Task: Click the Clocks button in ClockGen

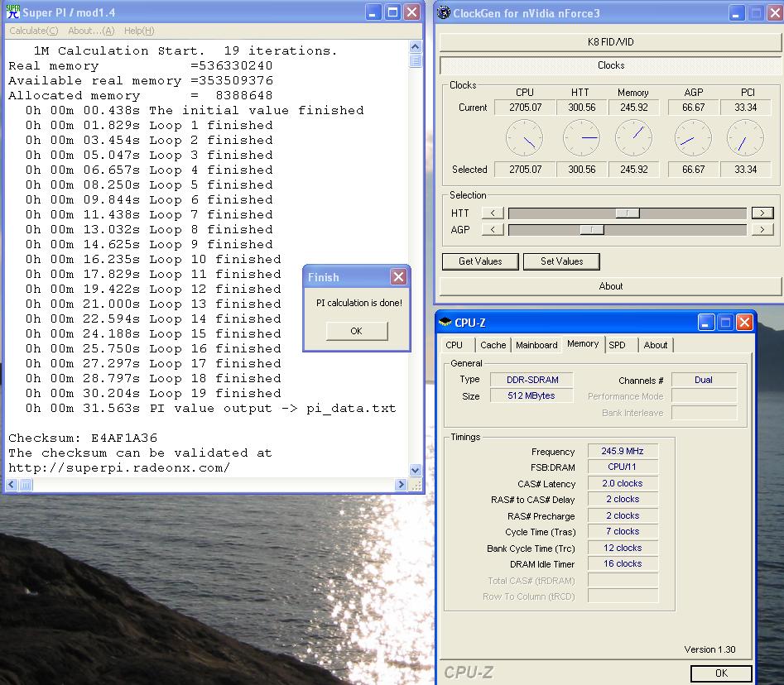Action: tap(610, 65)
